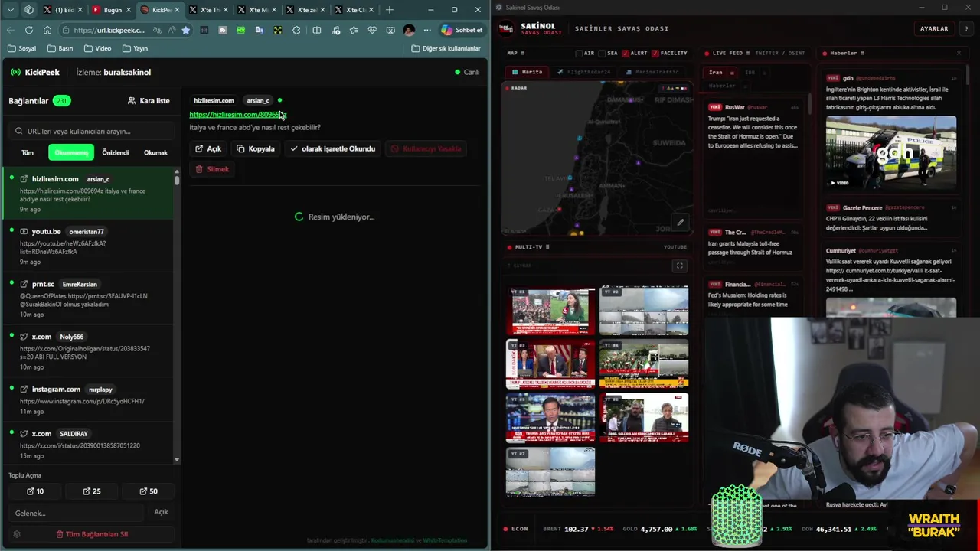The image size is (980, 551).
Task: Open Edge split screen icon
Action: point(317,30)
